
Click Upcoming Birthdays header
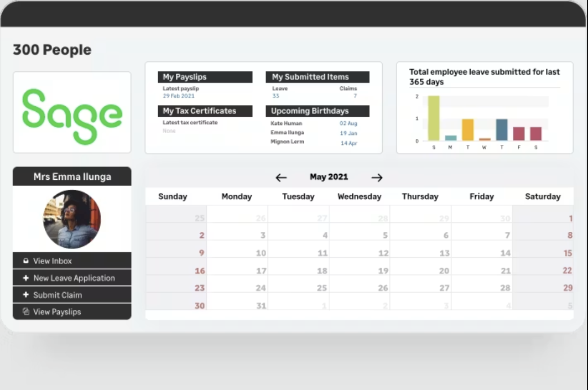click(x=318, y=111)
